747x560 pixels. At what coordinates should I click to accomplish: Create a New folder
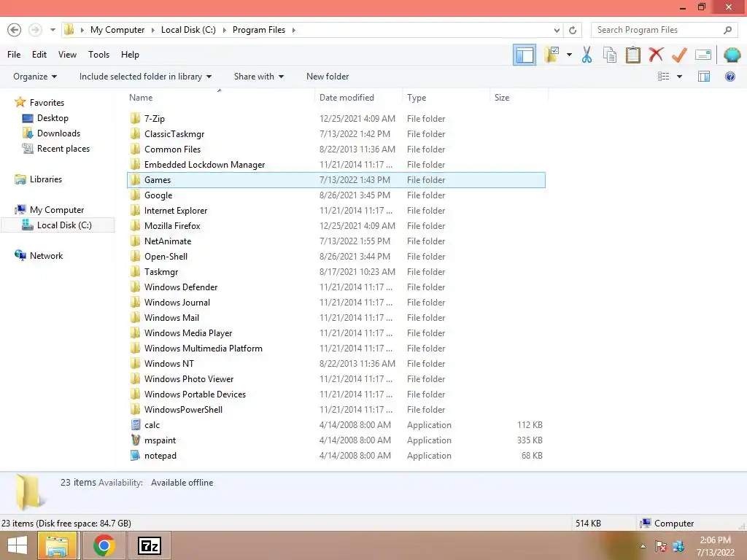click(x=328, y=77)
